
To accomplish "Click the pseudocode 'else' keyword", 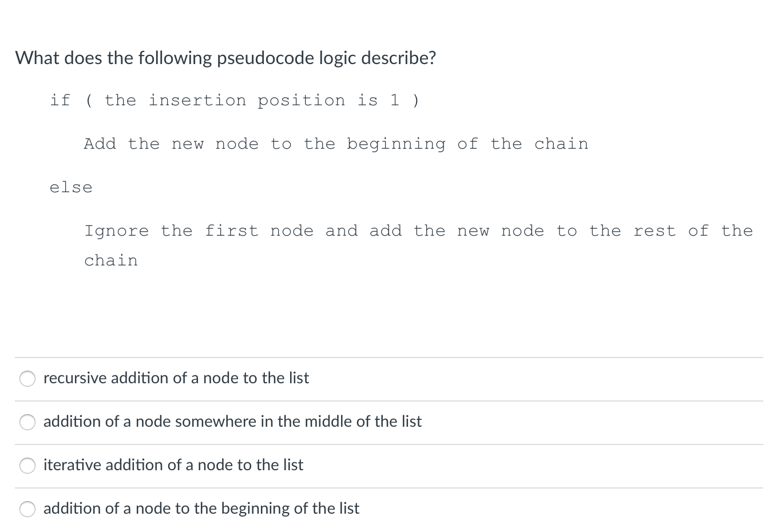I will point(70,186).
